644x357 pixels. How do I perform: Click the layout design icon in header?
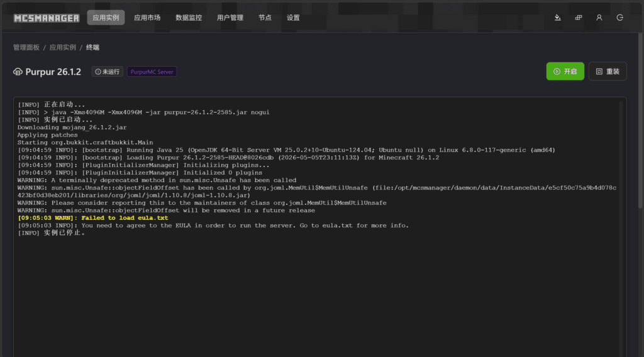tap(579, 18)
